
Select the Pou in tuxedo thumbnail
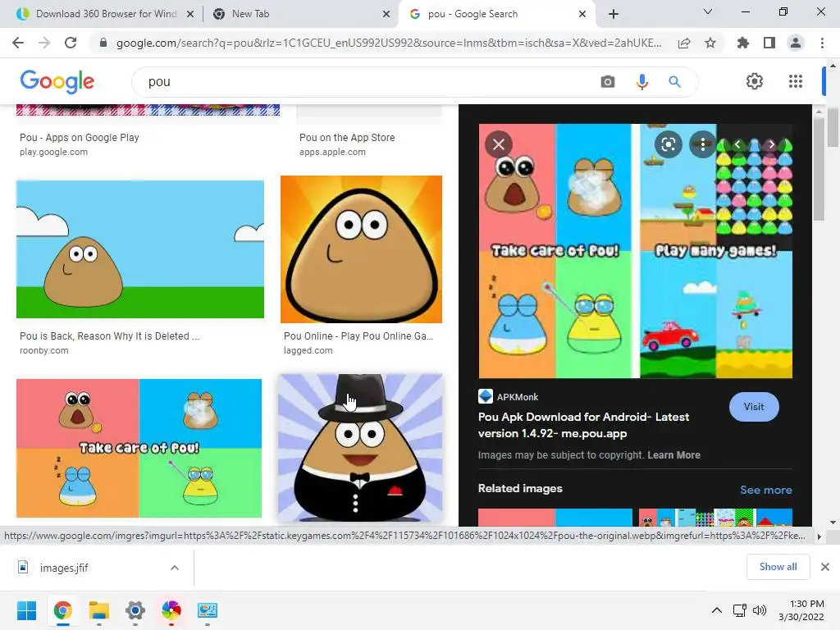(360, 448)
